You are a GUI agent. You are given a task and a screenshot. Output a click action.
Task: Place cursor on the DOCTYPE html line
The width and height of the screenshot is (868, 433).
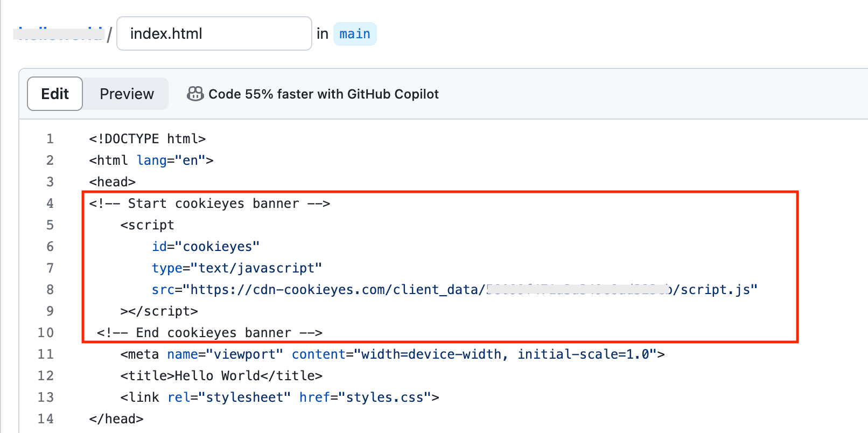[148, 139]
